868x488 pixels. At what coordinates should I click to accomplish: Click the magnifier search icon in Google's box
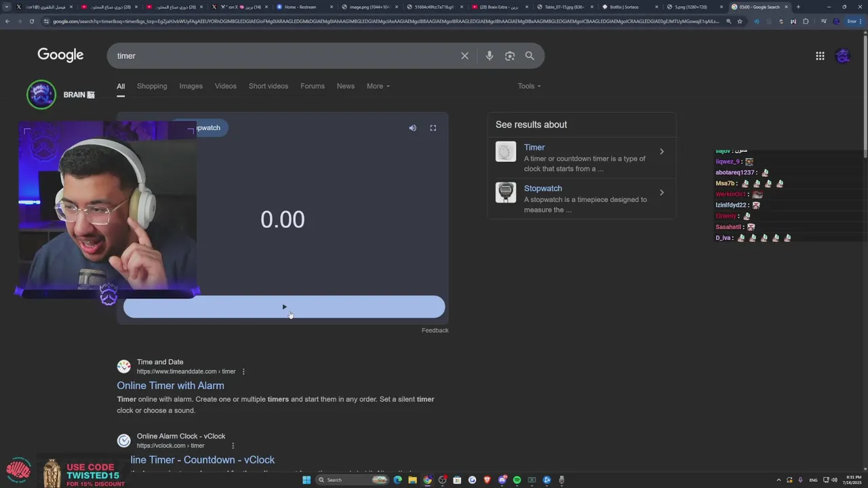(x=530, y=56)
